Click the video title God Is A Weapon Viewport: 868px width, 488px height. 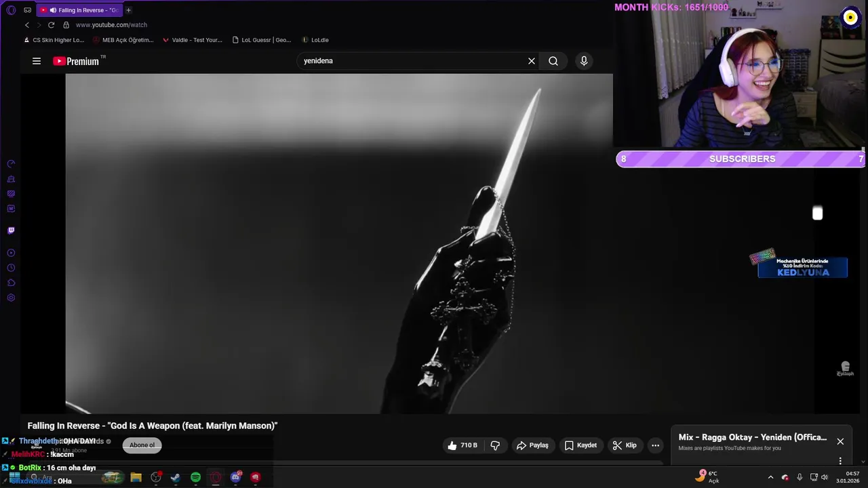(153, 426)
